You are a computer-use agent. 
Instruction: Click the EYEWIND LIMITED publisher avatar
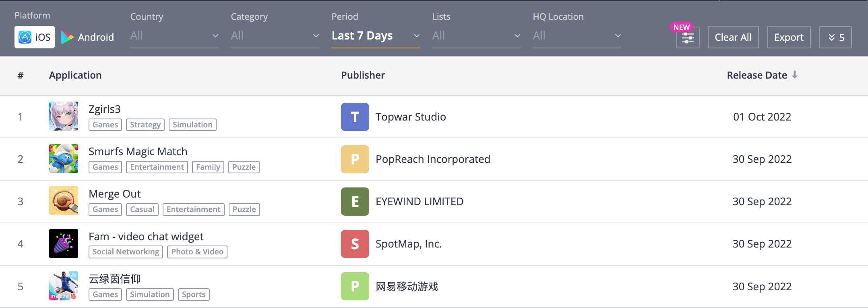[355, 202]
